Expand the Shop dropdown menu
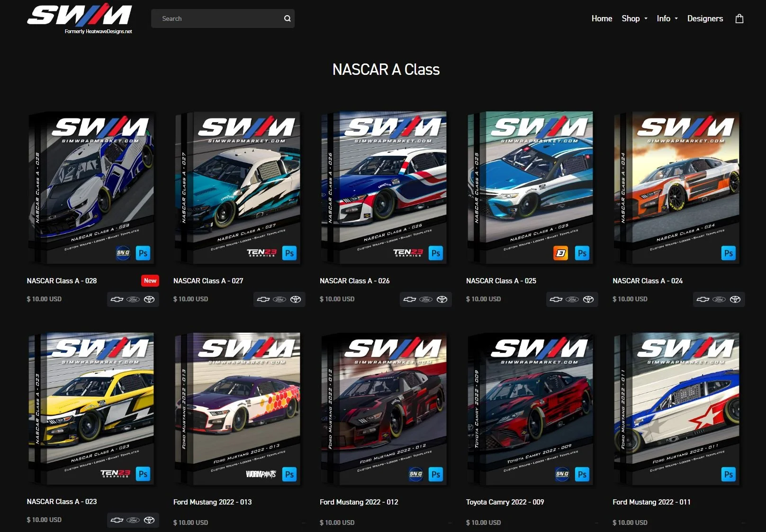 pos(634,18)
